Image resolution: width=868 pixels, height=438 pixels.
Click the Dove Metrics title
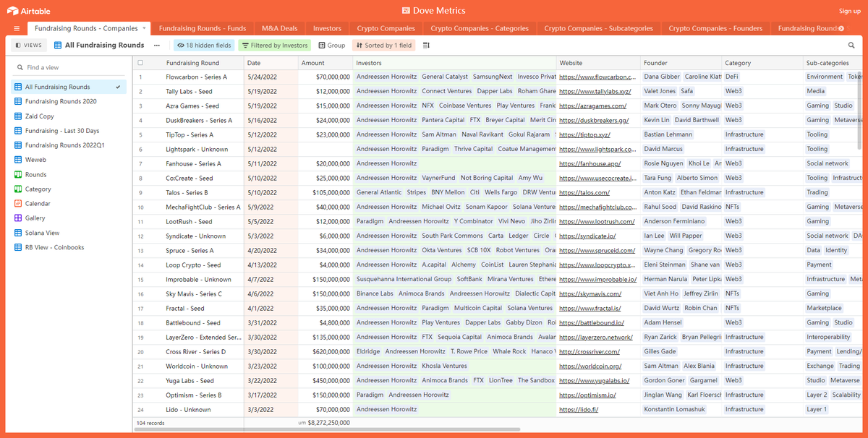pyautogui.click(x=440, y=10)
